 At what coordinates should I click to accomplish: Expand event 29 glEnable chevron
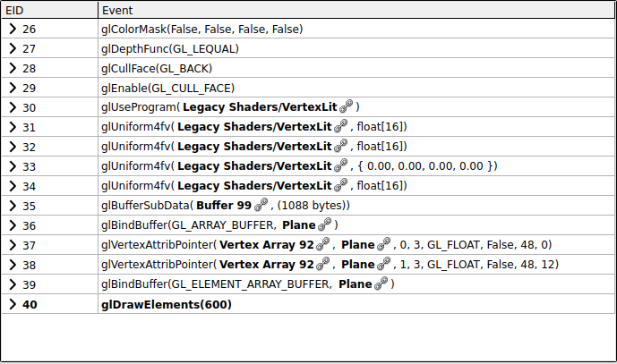click(13, 88)
